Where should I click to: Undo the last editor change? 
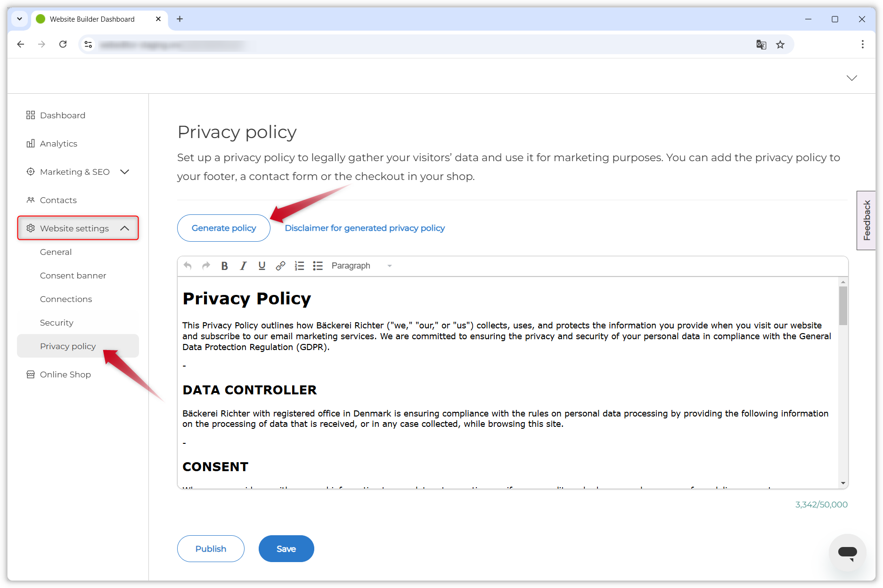coord(188,266)
